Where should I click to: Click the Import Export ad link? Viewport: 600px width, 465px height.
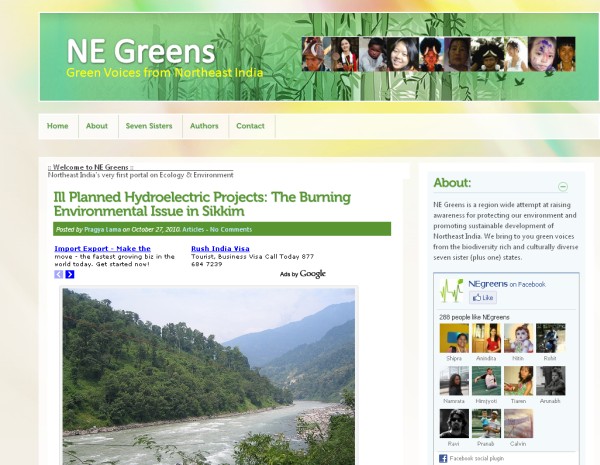point(103,249)
